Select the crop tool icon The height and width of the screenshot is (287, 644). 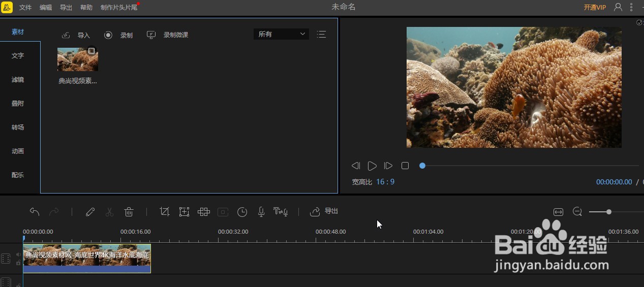[164, 212]
